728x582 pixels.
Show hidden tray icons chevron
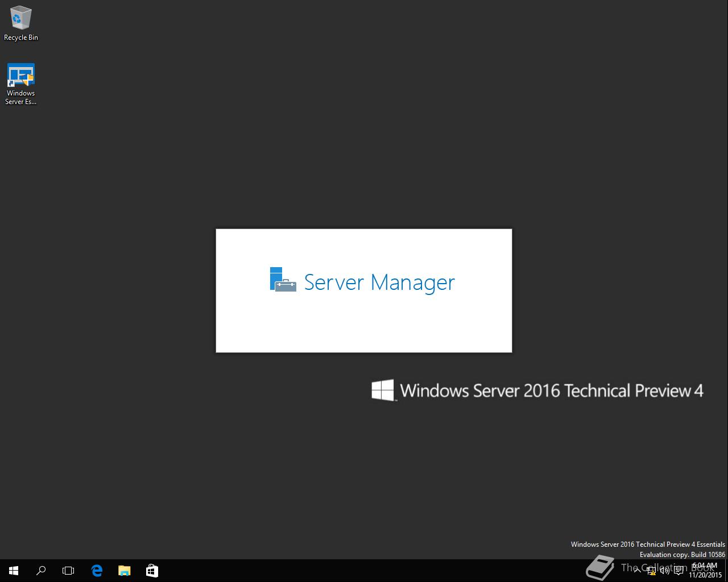[637, 571]
